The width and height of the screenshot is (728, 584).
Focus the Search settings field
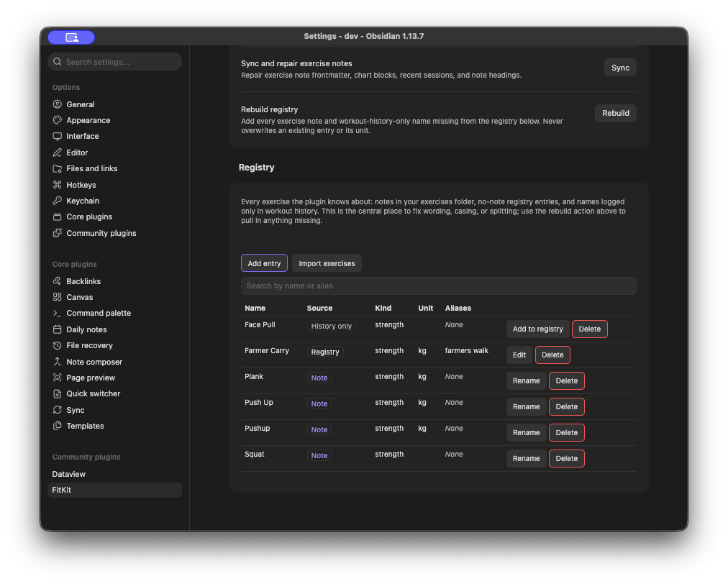pos(114,62)
